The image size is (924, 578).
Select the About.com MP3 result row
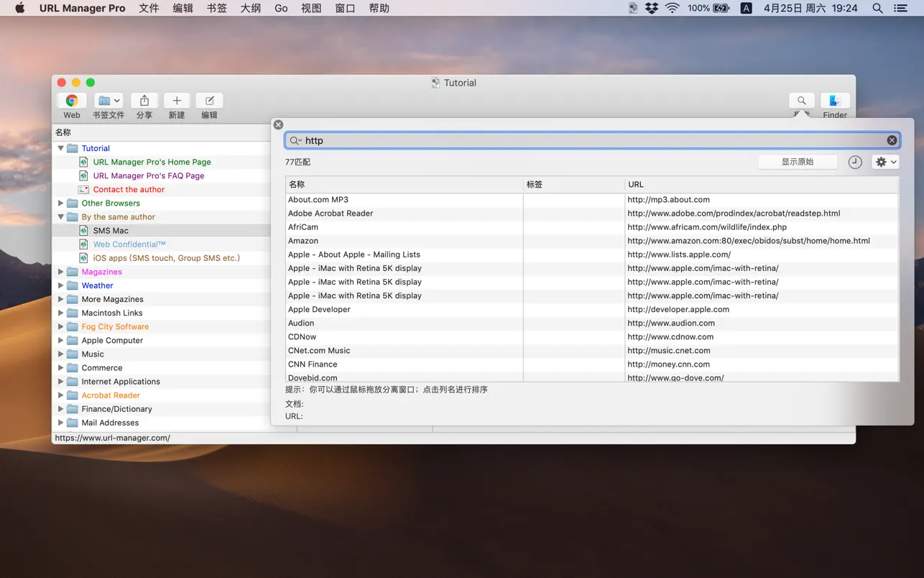click(592, 199)
